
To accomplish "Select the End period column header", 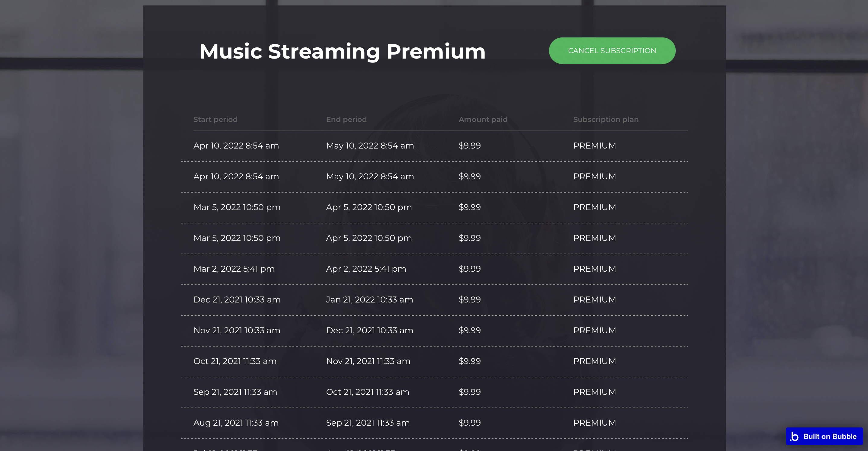I will pos(346,119).
